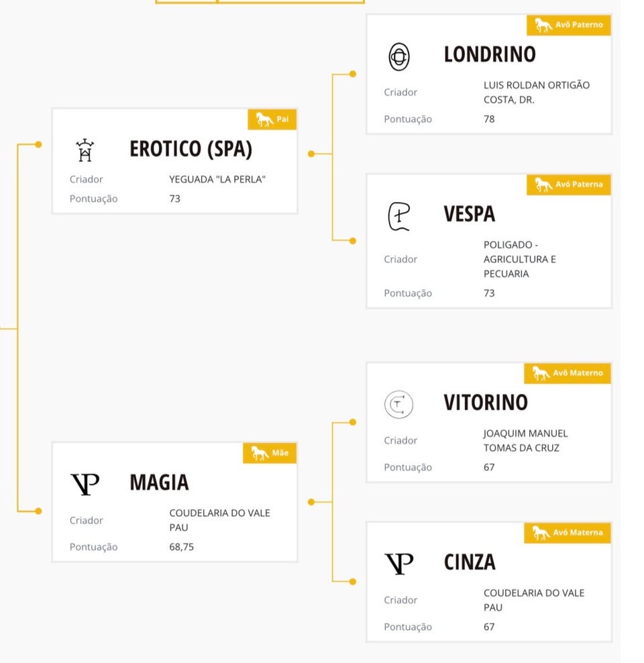Click the Avô Materno badge
Image resolution: width=644 pixels, height=663 pixels.
568,373
